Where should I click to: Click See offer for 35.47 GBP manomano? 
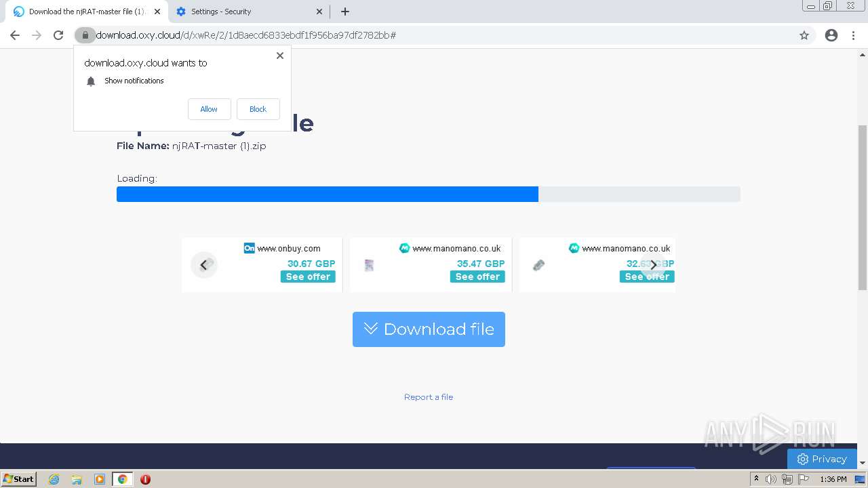[x=477, y=277]
